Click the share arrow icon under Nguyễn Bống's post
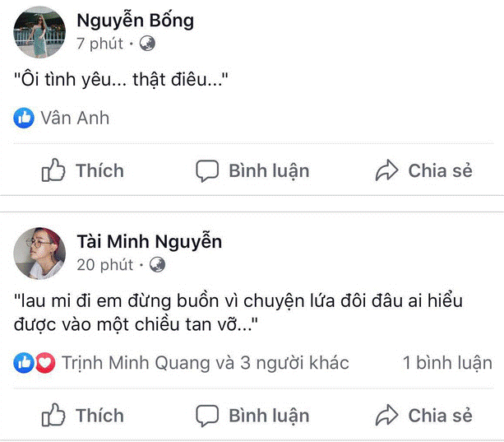 pyautogui.click(x=386, y=170)
